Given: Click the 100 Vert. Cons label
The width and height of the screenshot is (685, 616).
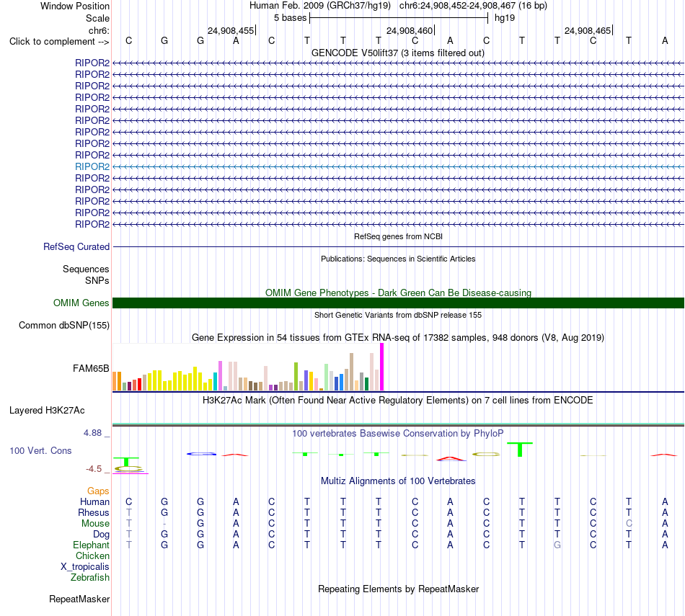Looking at the screenshot, I should pyautogui.click(x=40, y=450).
